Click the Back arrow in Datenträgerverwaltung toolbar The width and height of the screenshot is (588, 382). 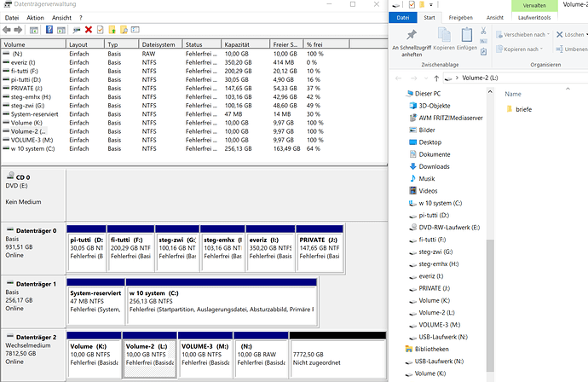click(6, 30)
